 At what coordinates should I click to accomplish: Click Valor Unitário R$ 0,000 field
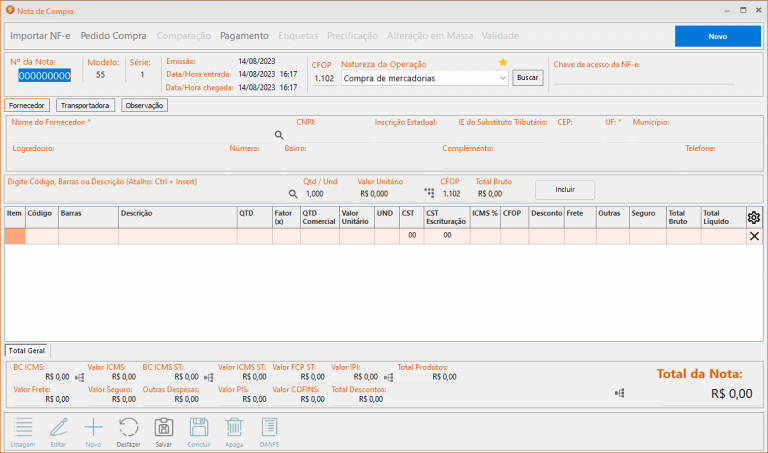[x=374, y=194]
